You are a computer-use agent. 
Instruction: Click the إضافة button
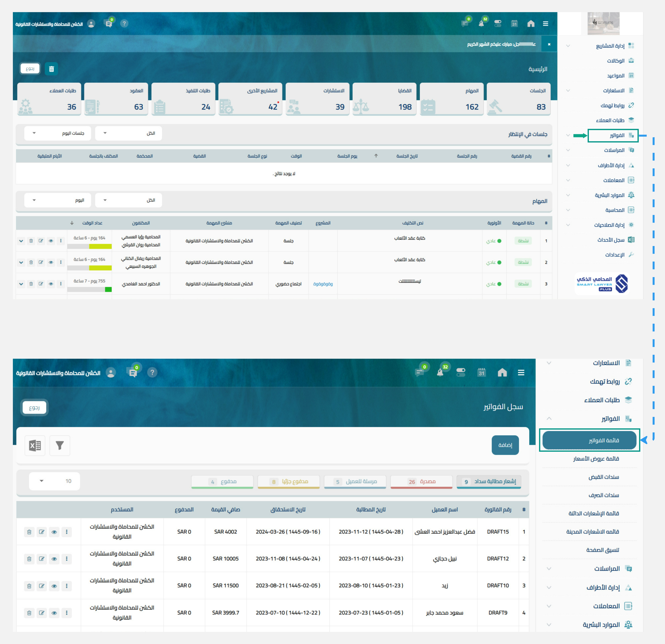click(505, 445)
